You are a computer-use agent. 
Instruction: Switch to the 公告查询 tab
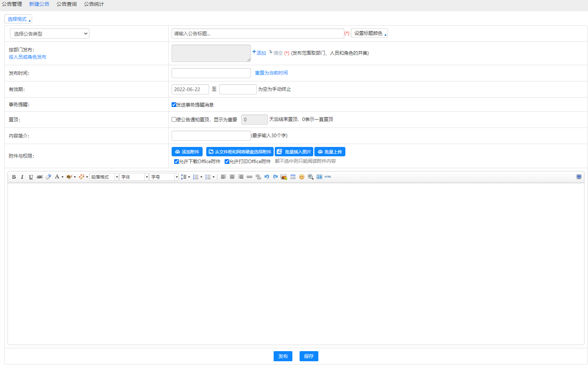[x=67, y=4]
